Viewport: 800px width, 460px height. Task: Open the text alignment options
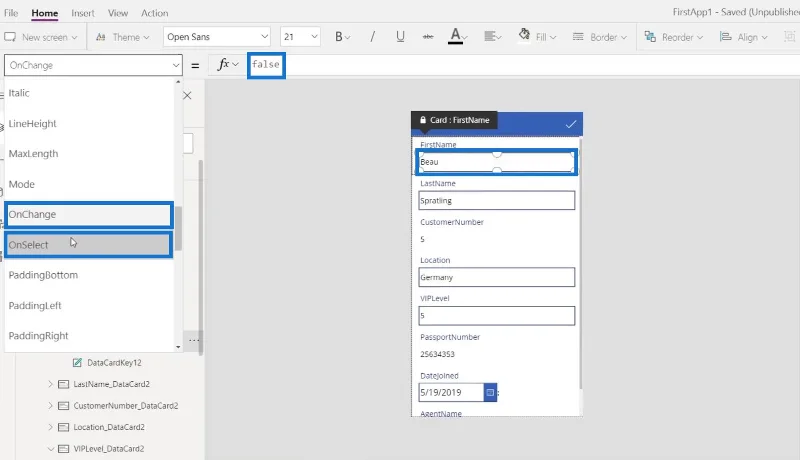492,37
